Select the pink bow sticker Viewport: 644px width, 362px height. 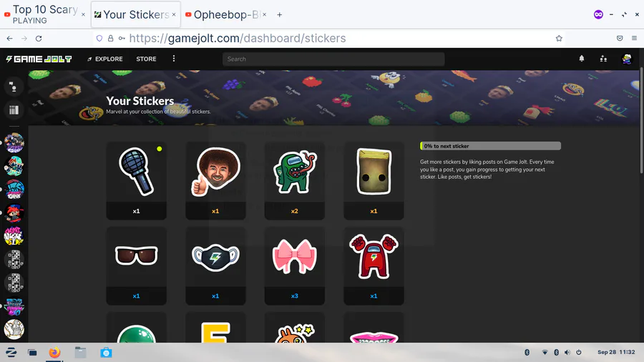(x=295, y=265)
